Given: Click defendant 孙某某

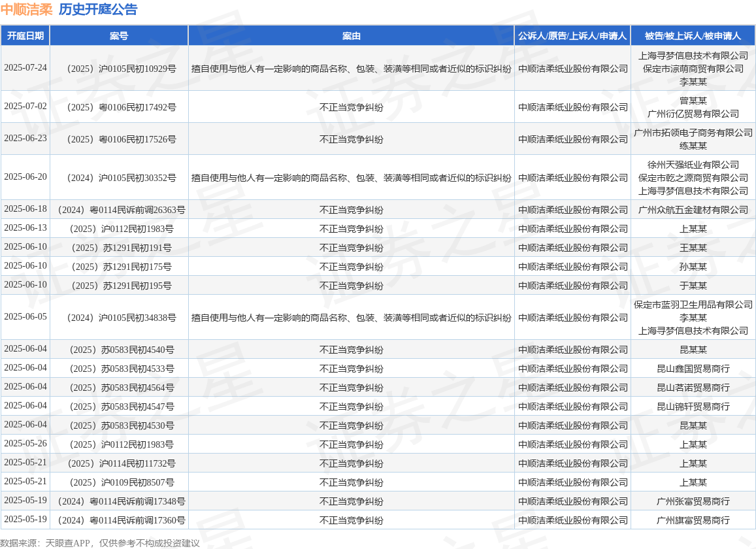Looking at the screenshot, I should pos(693,266).
